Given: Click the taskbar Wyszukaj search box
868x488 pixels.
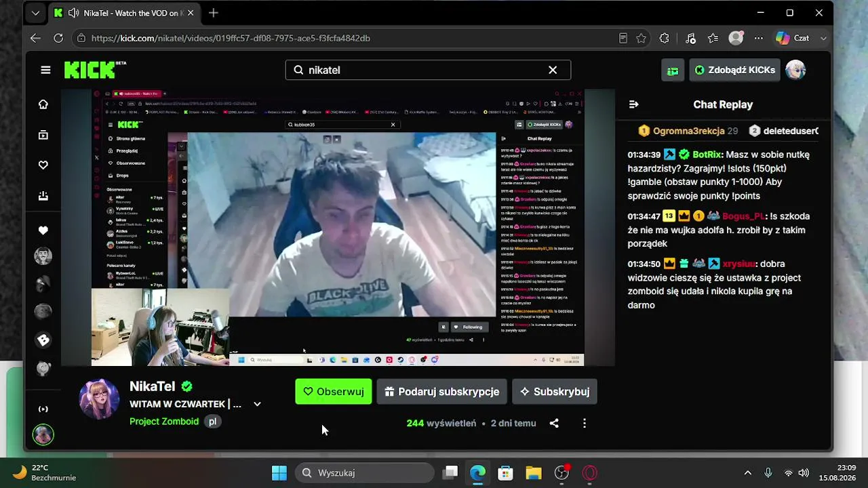Looking at the screenshot, I should [x=365, y=472].
